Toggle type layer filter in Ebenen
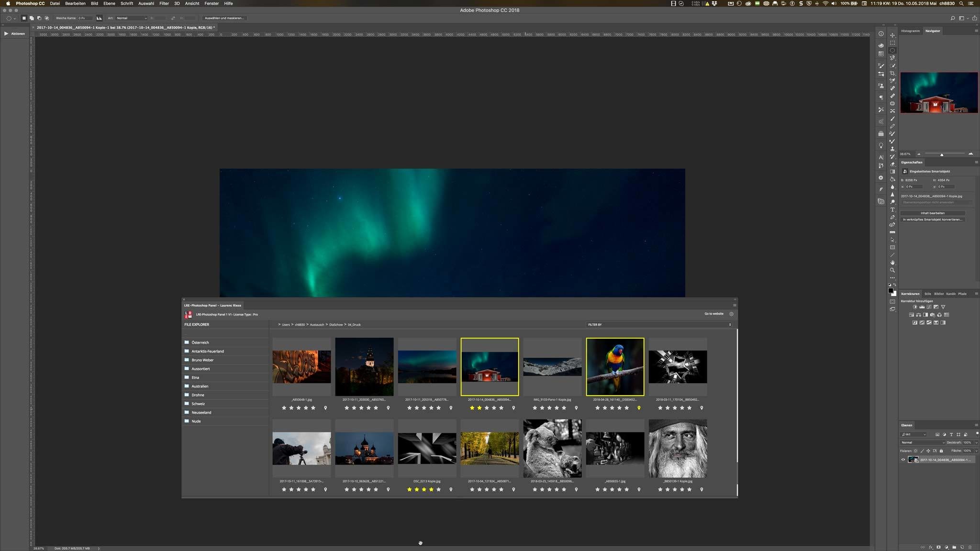 [951, 434]
